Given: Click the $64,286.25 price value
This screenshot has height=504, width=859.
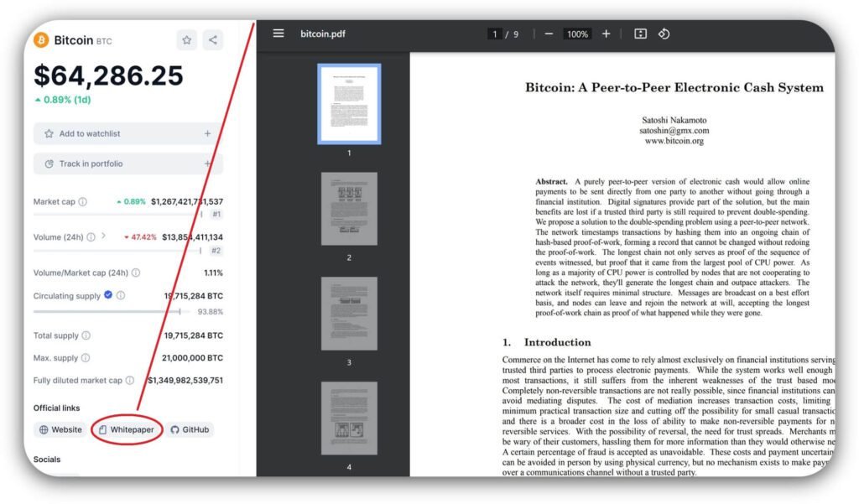Looking at the screenshot, I should [108, 75].
